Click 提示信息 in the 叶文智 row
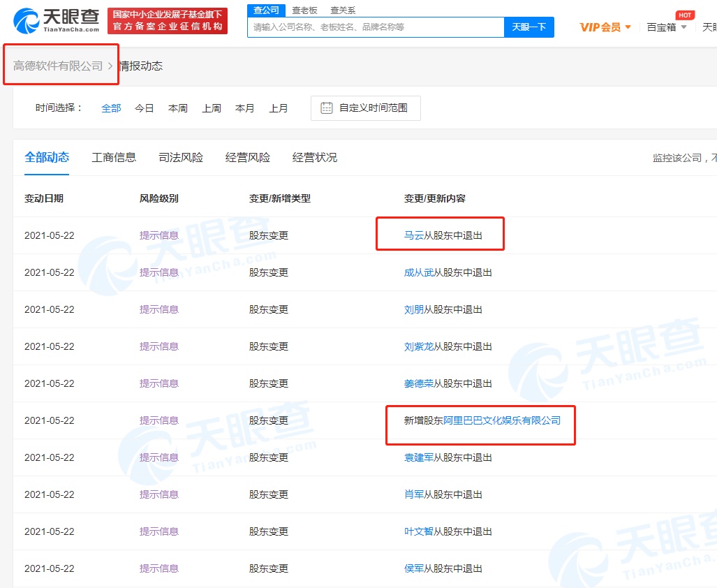 pos(159,531)
